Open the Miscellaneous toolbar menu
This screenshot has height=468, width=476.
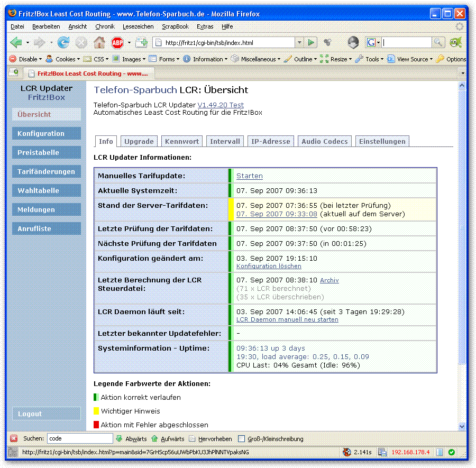tap(255, 59)
